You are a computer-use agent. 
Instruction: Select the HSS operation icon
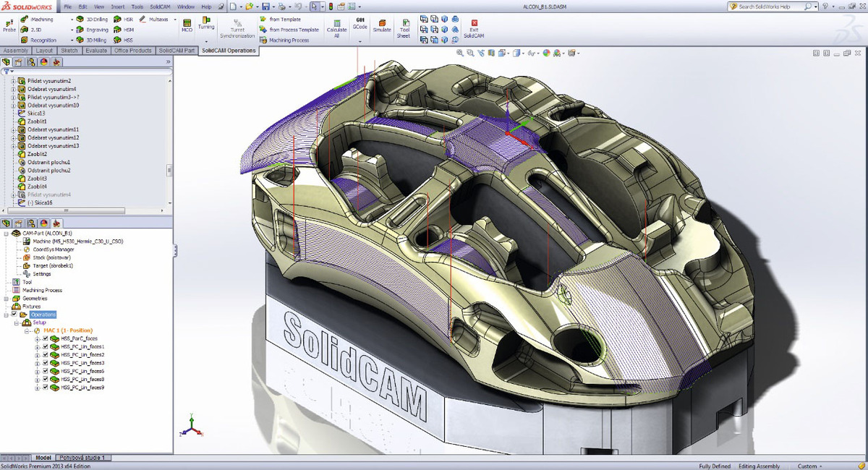point(118,40)
